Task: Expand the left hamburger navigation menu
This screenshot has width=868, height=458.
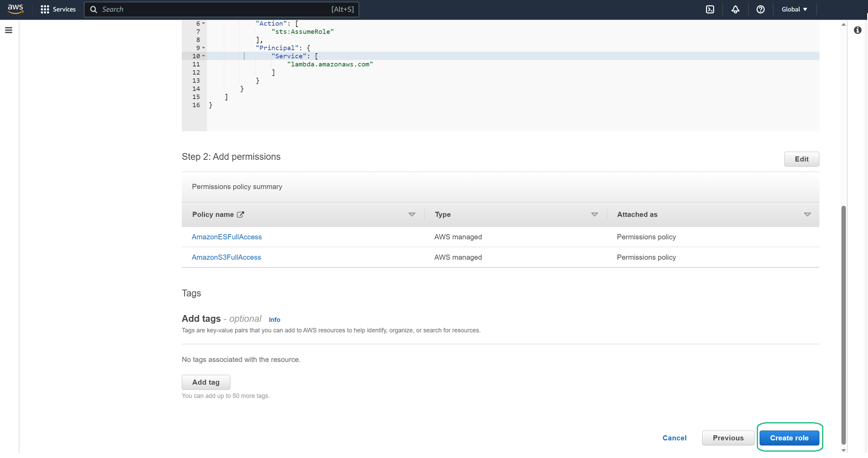Action: (x=8, y=30)
